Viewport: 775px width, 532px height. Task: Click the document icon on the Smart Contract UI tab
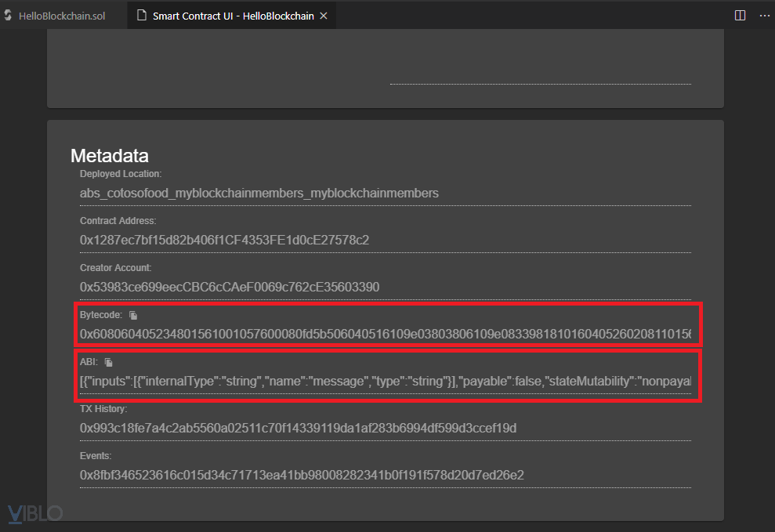(x=142, y=16)
